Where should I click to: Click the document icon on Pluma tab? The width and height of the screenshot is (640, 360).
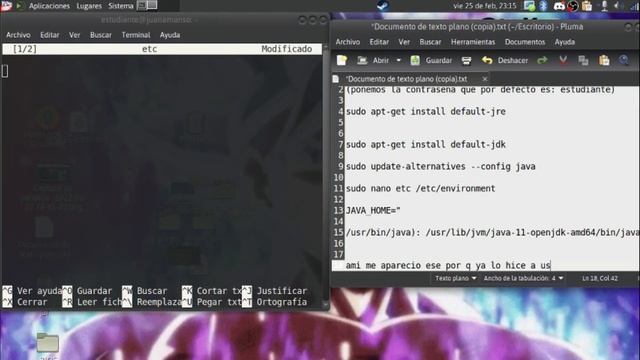[336, 79]
